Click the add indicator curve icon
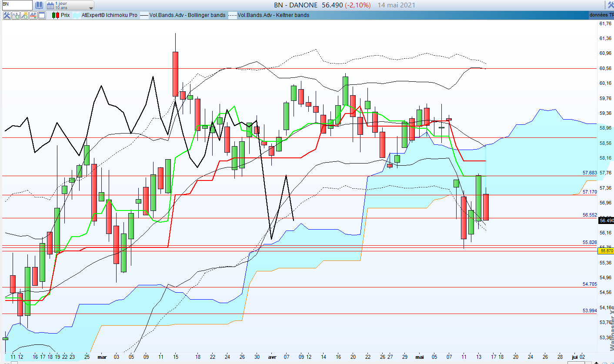This screenshot has height=364, width=614. (x=16, y=15)
